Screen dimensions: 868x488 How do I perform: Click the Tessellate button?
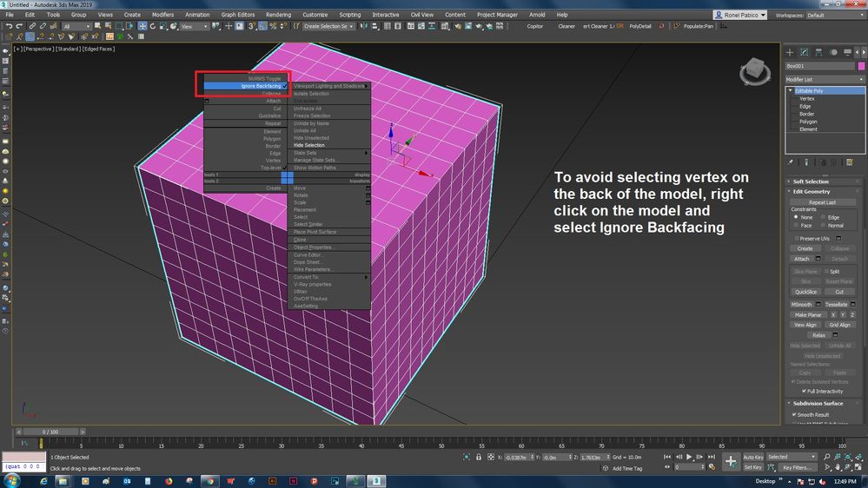(x=836, y=304)
